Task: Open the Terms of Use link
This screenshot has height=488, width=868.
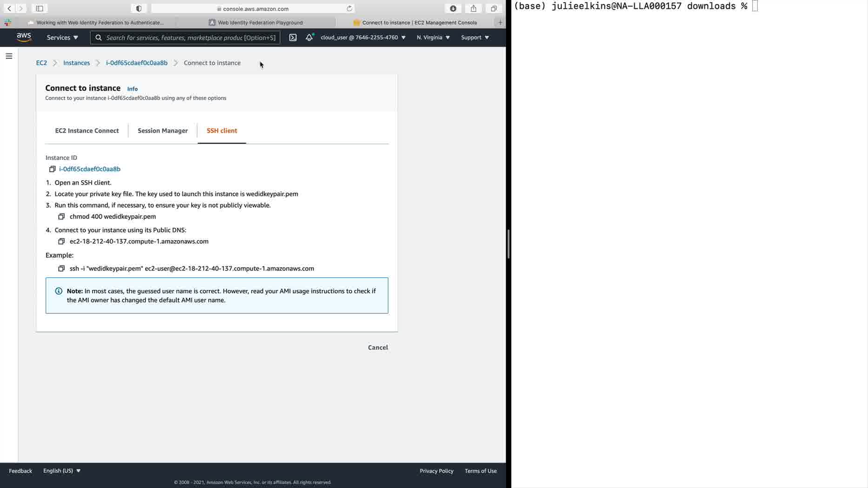Action: click(x=481, y=471)
